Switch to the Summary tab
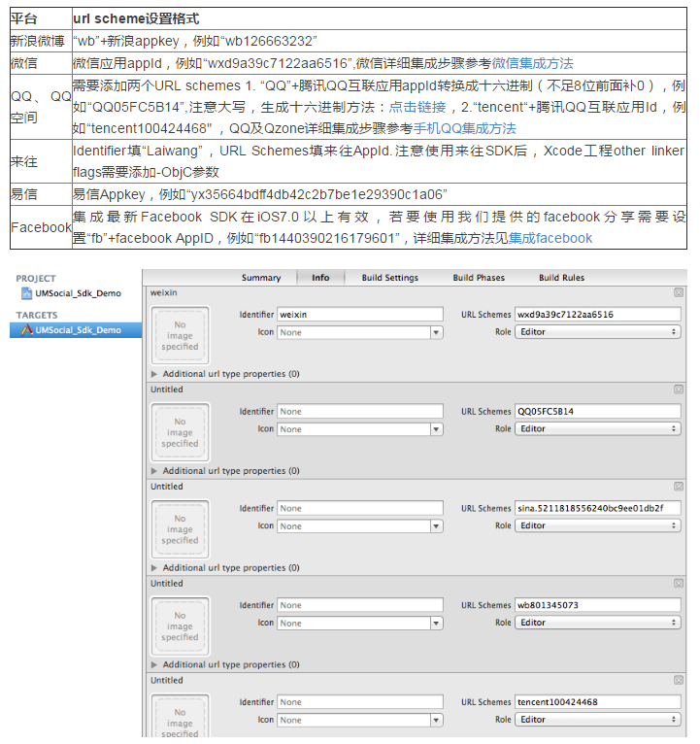Screen dimensions: 700x744 click(261, 278)
